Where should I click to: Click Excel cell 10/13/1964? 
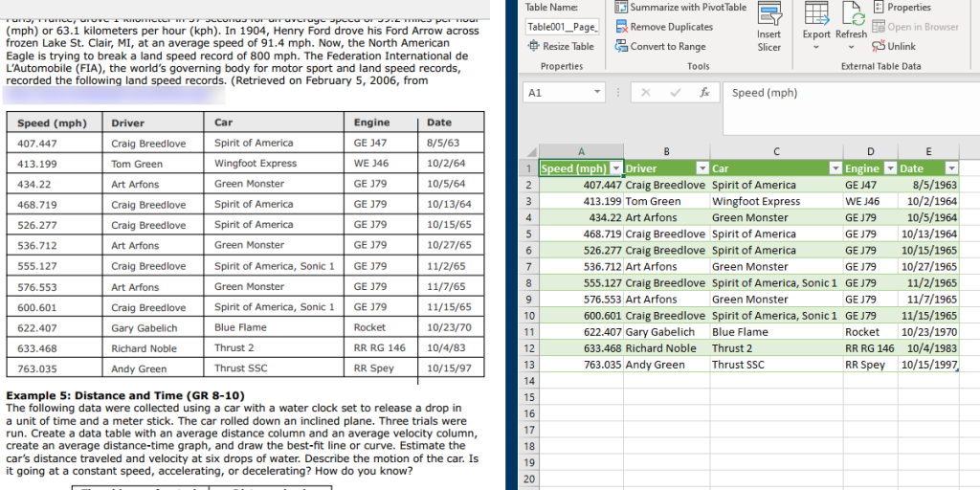pyautogui.click(x=928, y=234)
